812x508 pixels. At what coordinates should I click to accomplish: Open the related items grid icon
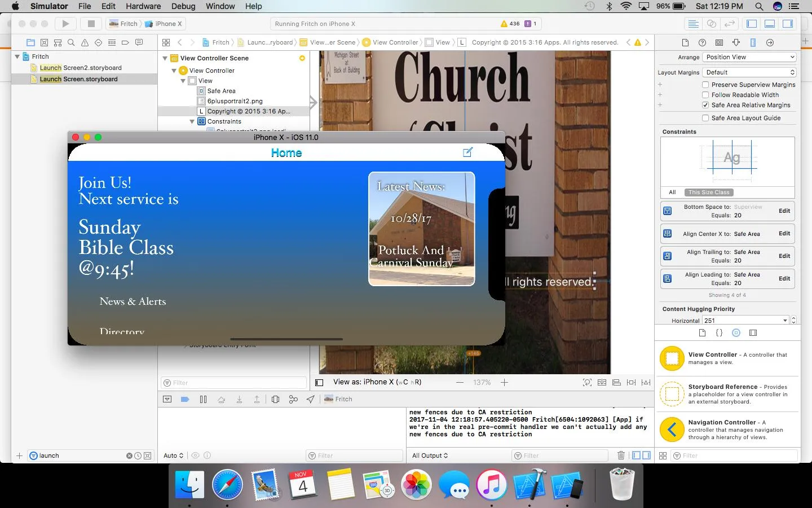point(166,42)
